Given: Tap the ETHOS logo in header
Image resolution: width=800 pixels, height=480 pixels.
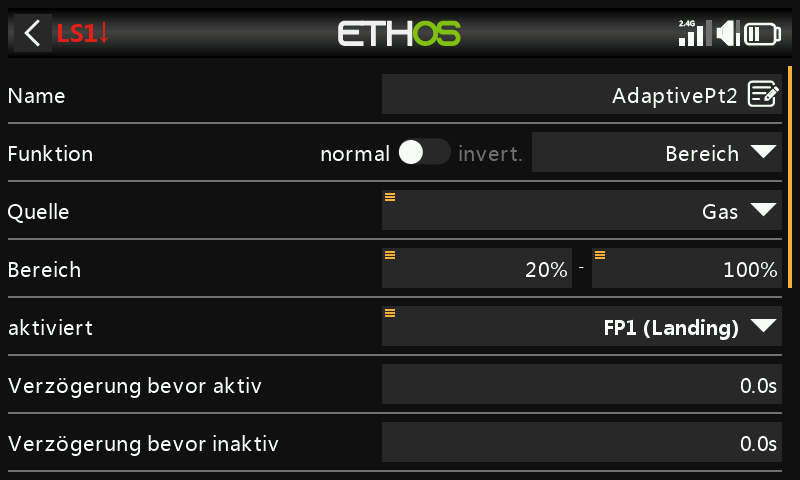Looking at the screenshot, I should pyautogui.click(x=399, y=34).
